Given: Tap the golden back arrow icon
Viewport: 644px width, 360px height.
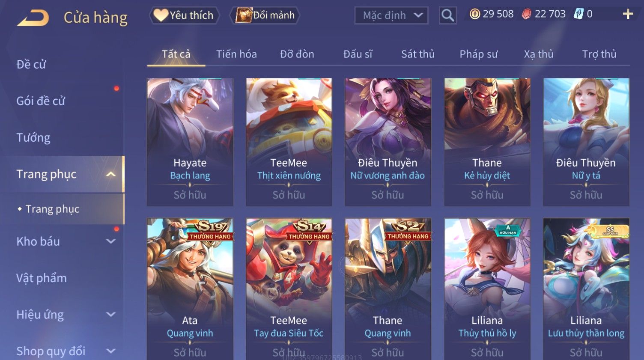Looking at the screenshot, I should pyautogui.click(x=33, y=18).
